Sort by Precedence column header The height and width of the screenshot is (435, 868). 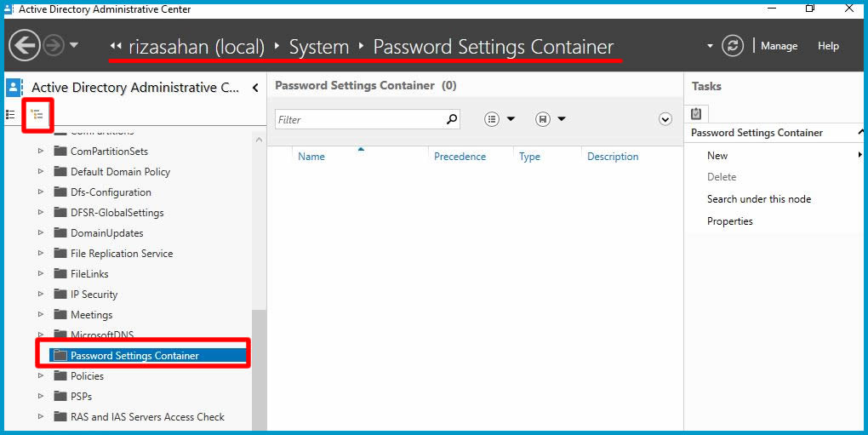point(460,157)
